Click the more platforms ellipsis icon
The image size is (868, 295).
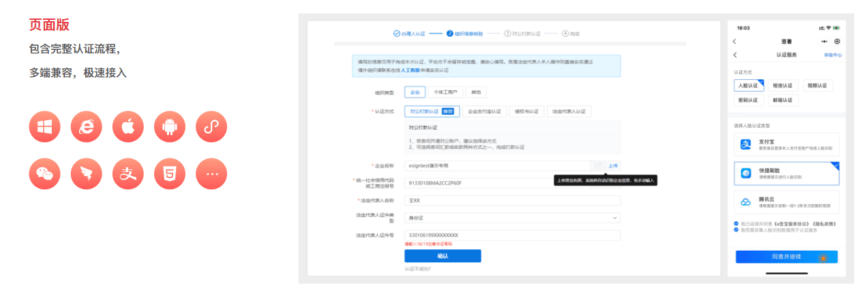coord(211,174)
